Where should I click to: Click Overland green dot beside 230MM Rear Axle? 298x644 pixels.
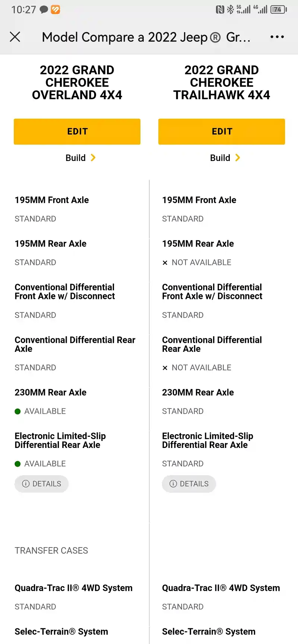[18, 411]
